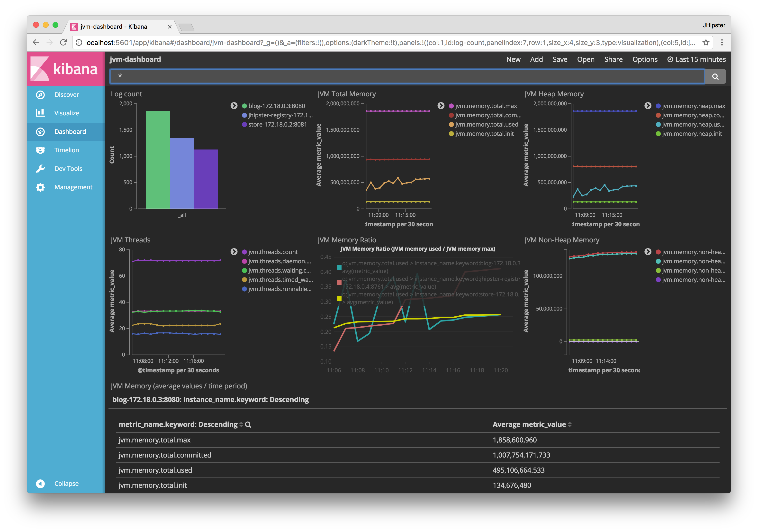The width and height of the screenshot is (758, 532).
Task: Click the arrow expander on JVM Total Memory
Action: [440, 105]
